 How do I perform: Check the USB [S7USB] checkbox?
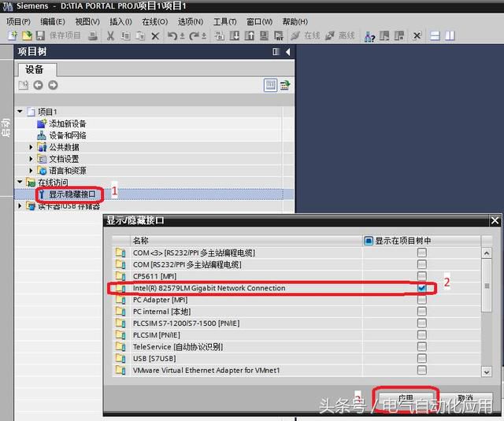point(422,358)
